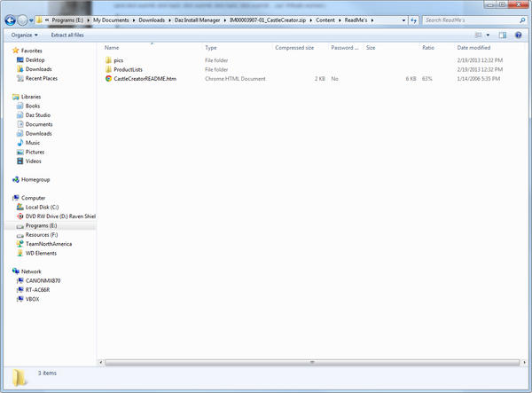This screenshot has width=532, height=393.
Task: Expand the arrow after ReadMe's breadcrumb
Action: (372, 20)
